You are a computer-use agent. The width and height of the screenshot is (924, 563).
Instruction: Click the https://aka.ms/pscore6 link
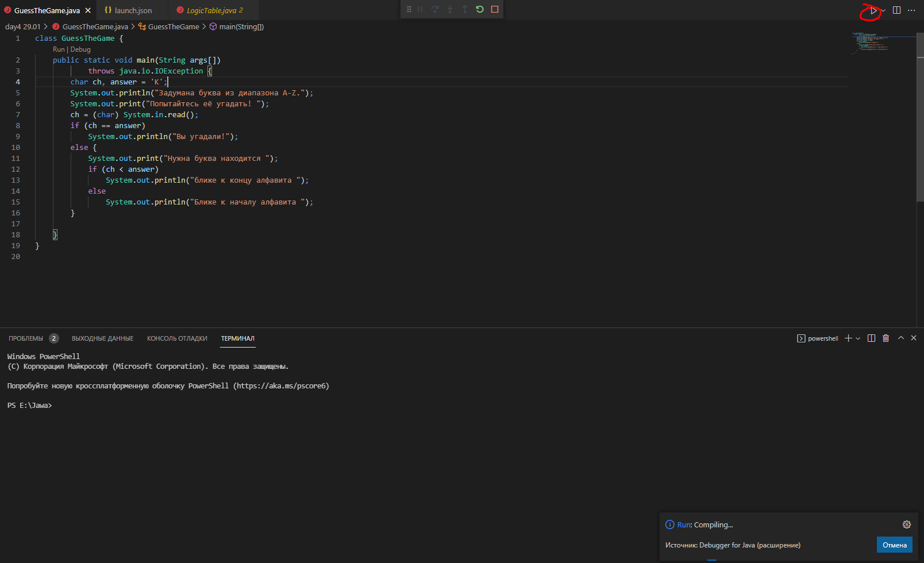click(281, 386)
